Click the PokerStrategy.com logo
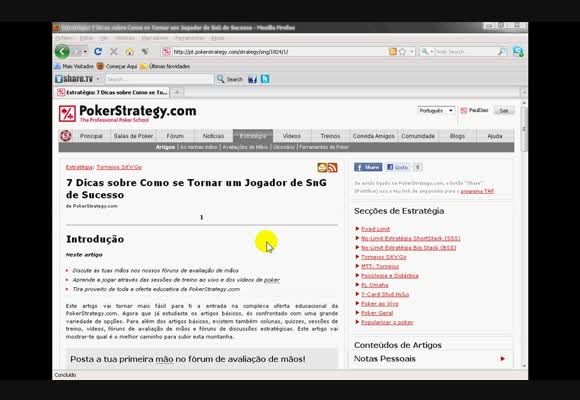Screen dimensions: 580x400 (x=127, y=113)
